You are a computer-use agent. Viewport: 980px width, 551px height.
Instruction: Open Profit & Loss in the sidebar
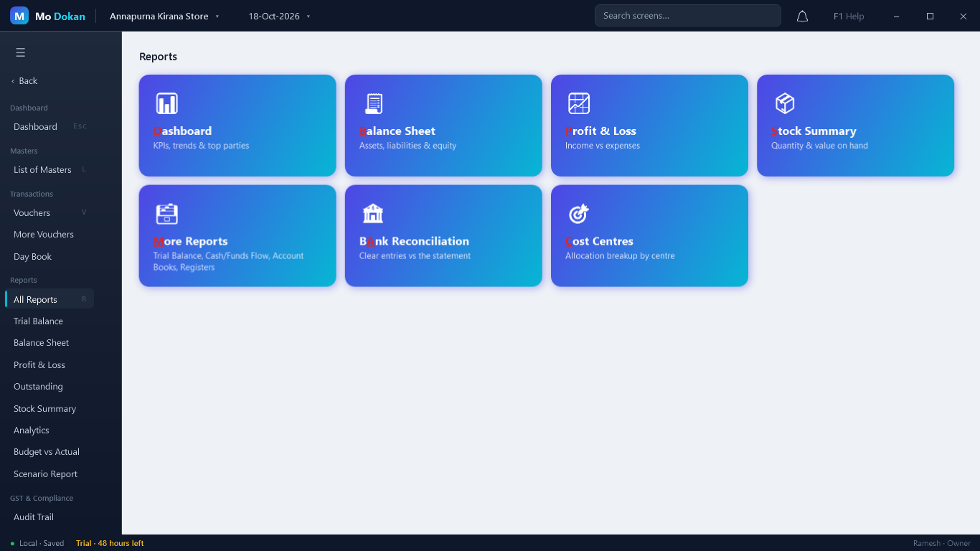click(x=49, y=365)
